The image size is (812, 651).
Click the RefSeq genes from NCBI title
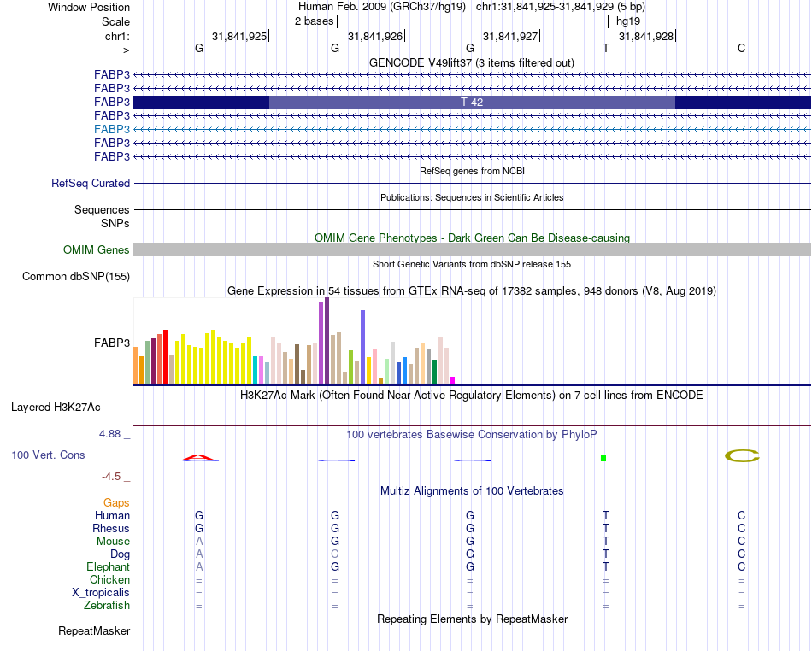pos(472,171)
